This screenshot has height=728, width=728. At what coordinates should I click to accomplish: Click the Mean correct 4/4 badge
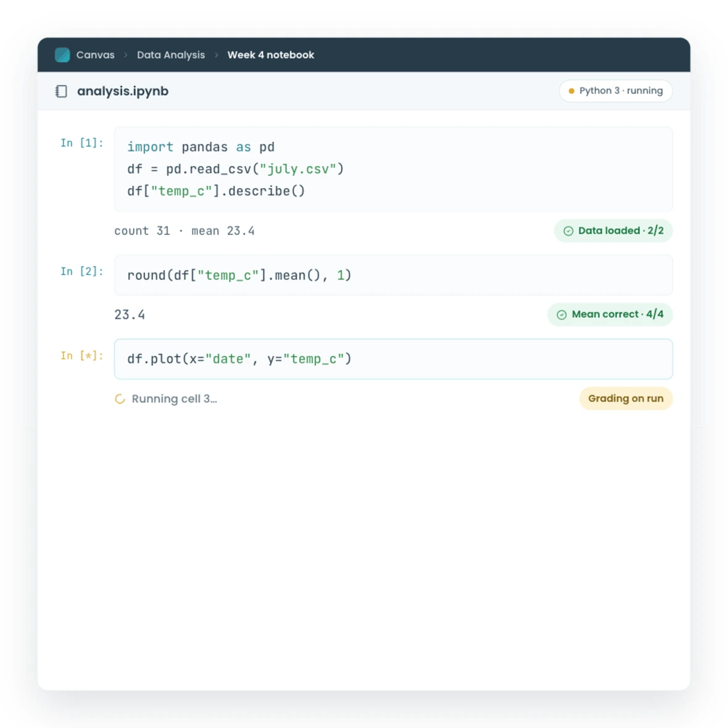coord(610,314)
